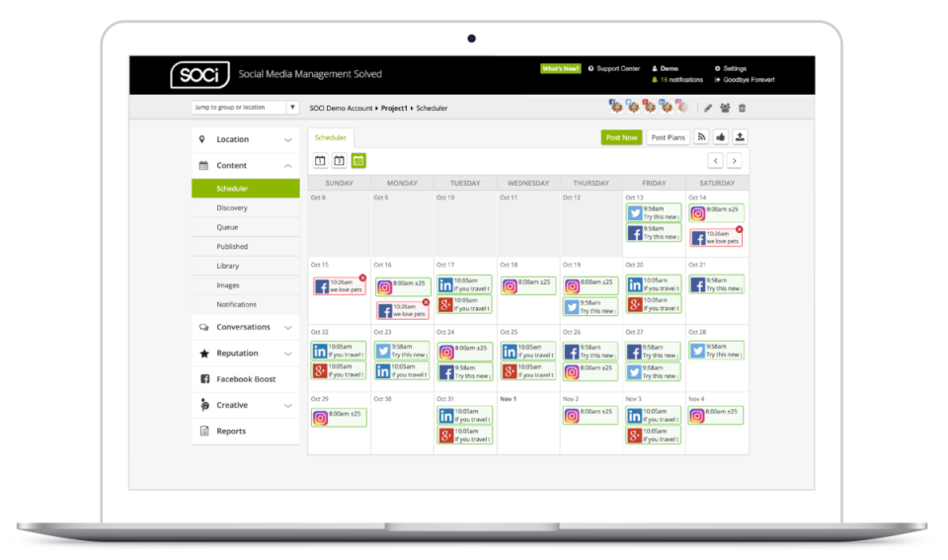
Task: Select the Twitter connected account avatar
Action: (x=632, y=107)
